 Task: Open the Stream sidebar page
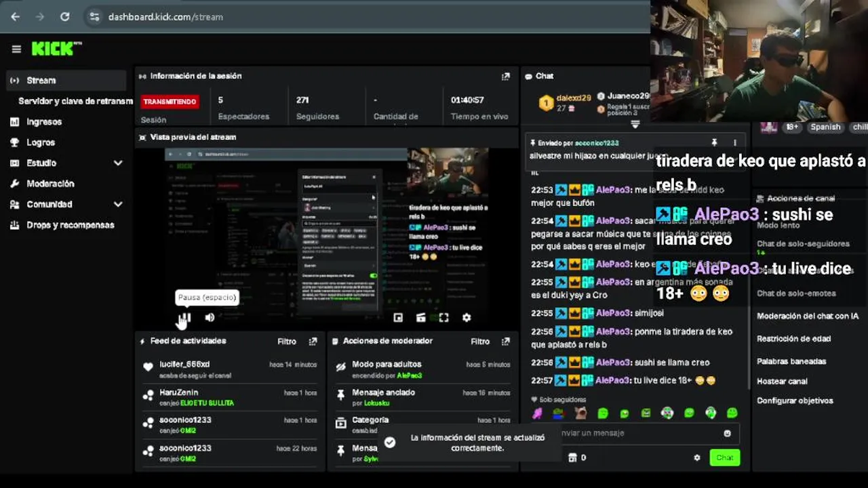[65, 80]
